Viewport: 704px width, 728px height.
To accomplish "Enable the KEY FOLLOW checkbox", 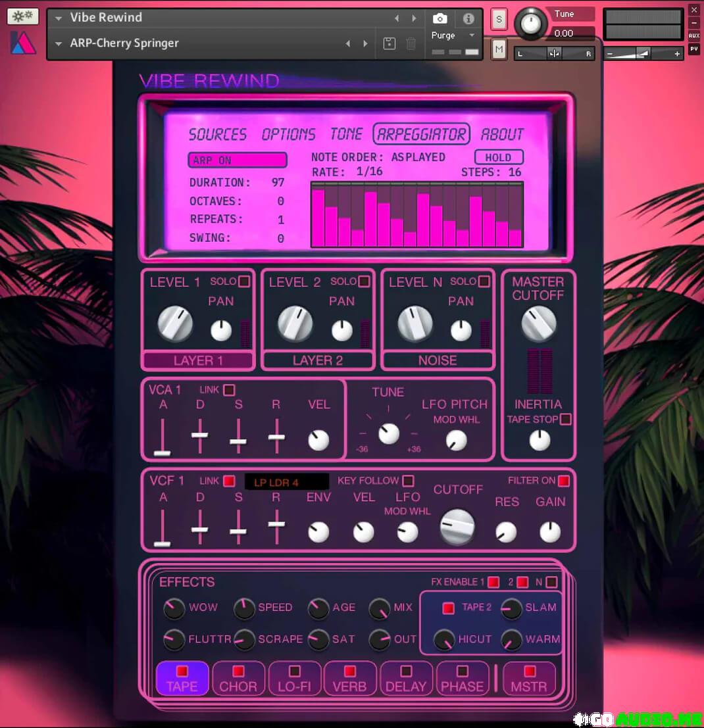I will point(408,481).
